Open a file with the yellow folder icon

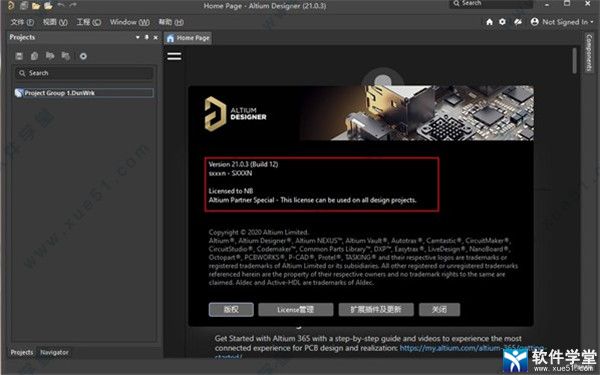click(36, 5)
